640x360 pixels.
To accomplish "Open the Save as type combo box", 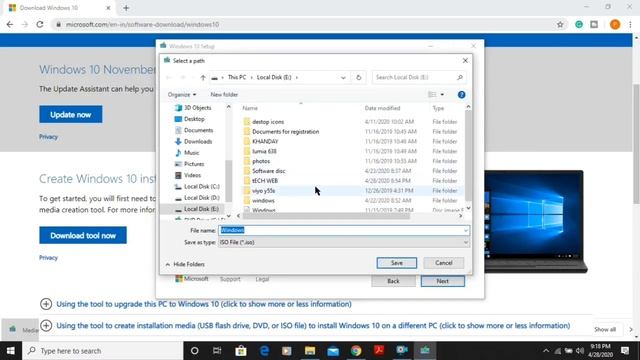I will click(344, 242).
